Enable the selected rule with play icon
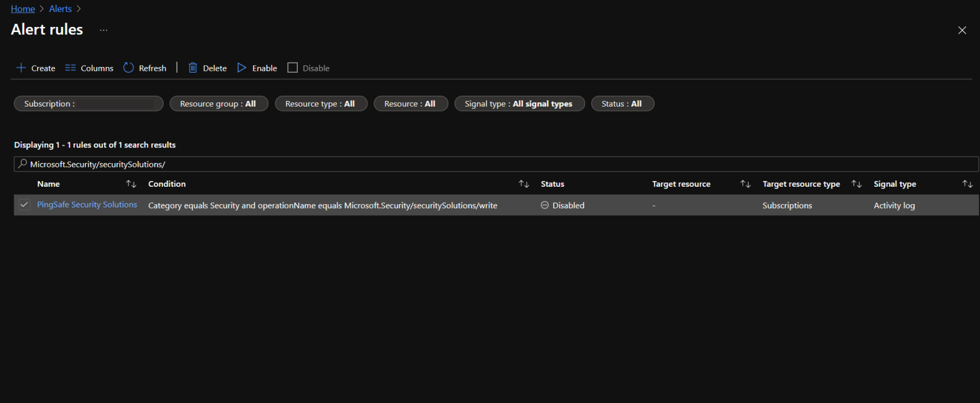 (x=242, y=68)
